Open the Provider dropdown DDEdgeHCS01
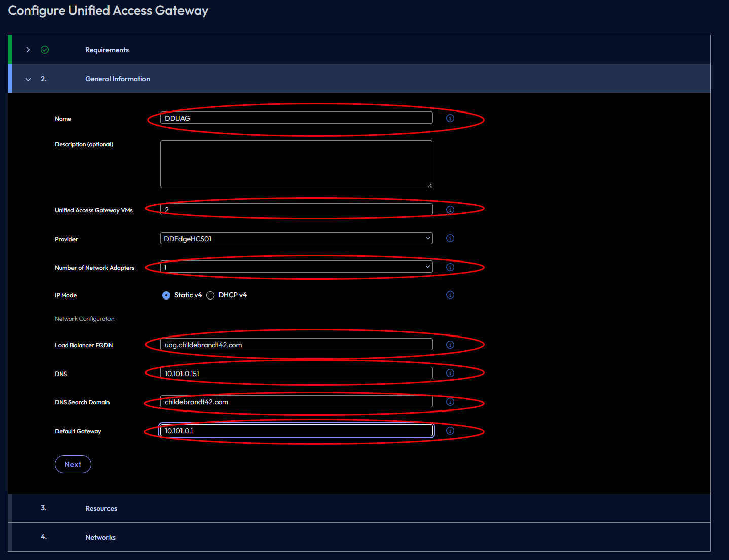The width and height of the screenshot is (729, 560). (x=296, y=238)
